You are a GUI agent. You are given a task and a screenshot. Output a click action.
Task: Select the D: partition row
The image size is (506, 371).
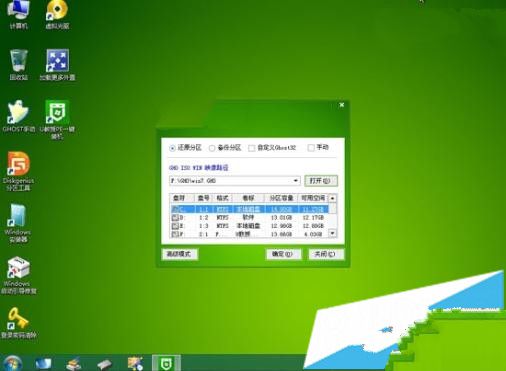[249, 218]
